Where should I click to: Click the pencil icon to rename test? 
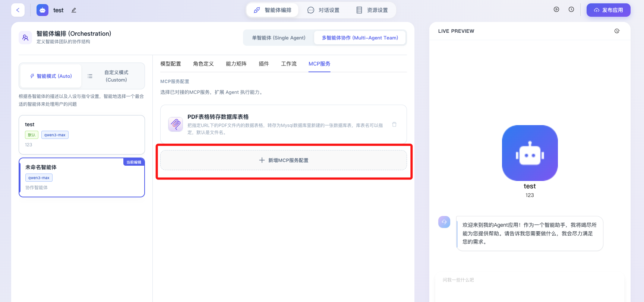(74, 10)
